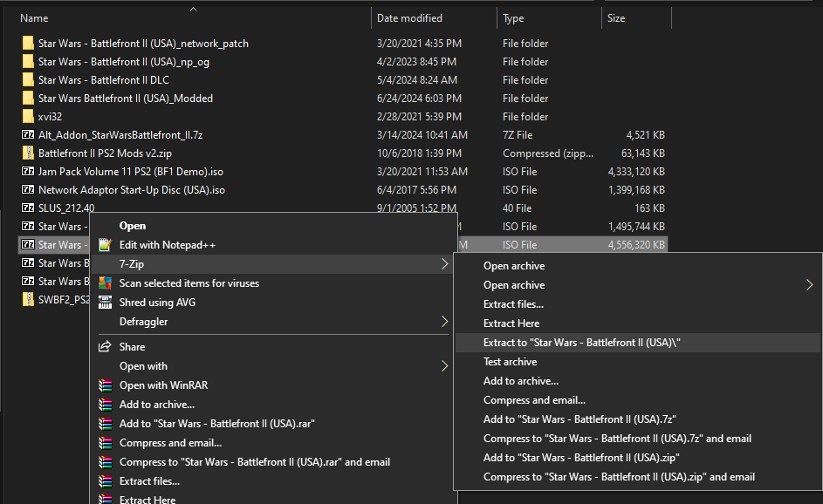This screenshot has width=823, height=504.
Task: Click 7z icon of Jam Pack Volume 11 iso
Action: click(28, 171)
